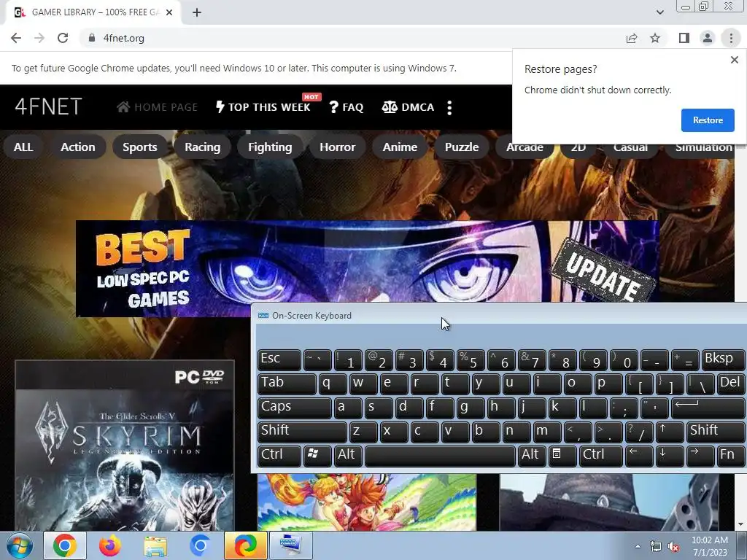This screenshot has width=747, height=560.
Task: Open the DMCA page
Action: [x=408, y=107]
